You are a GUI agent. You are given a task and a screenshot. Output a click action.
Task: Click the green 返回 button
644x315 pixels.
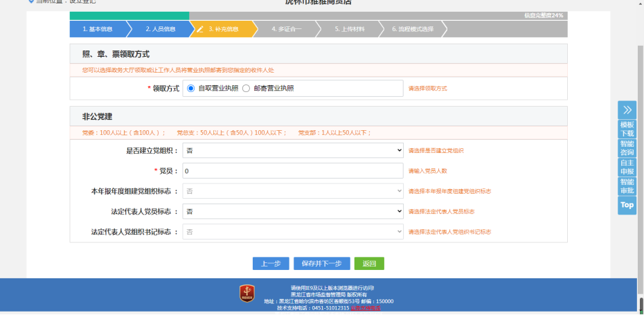coord(369,264)
